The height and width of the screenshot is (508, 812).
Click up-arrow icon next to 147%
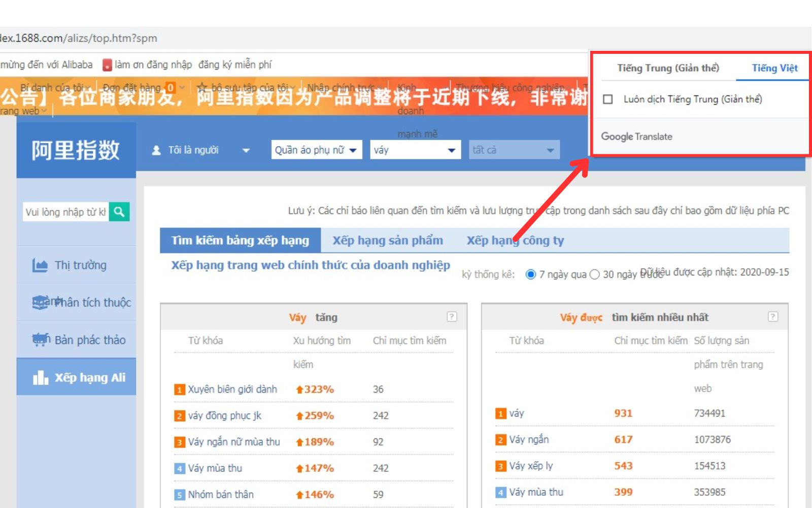pyautogui.click(x=299, y=468)
